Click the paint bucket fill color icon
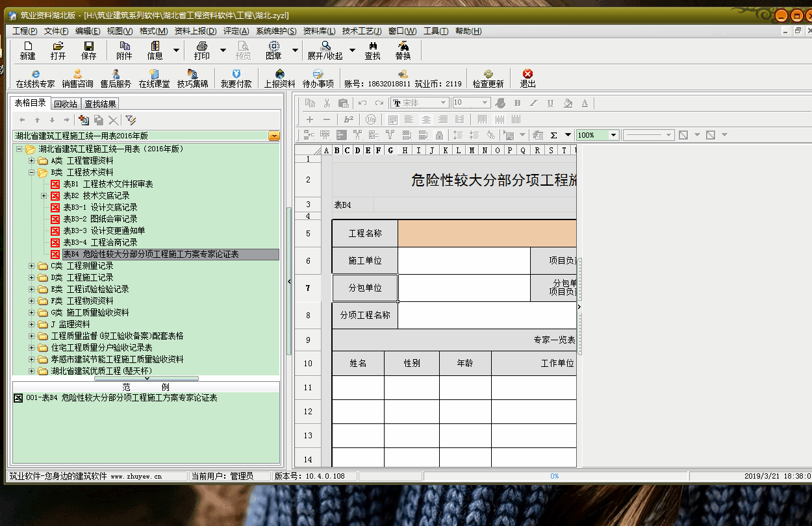Viewport: 812px width, 526px height. [x=568, y=103]
